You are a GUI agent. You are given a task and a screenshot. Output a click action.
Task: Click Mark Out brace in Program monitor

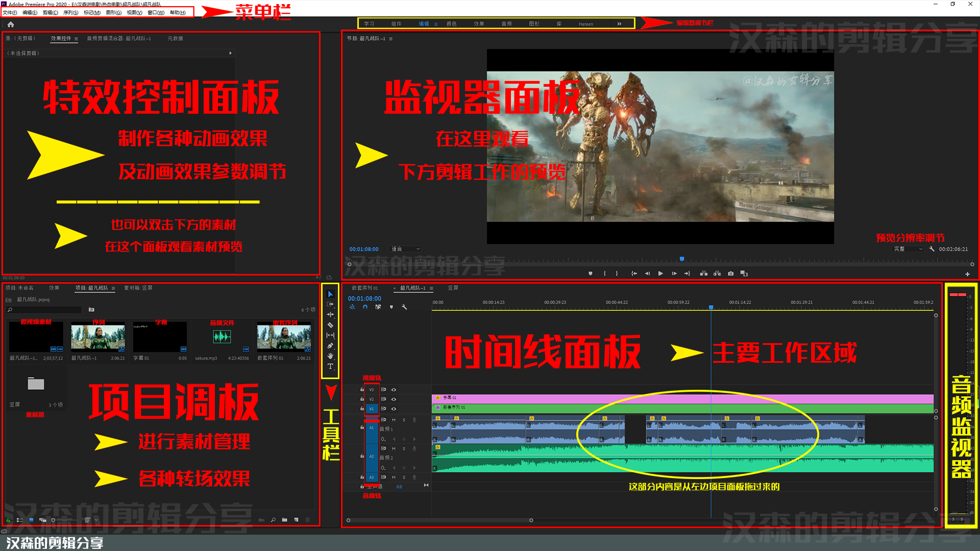(x=617, y=273)
